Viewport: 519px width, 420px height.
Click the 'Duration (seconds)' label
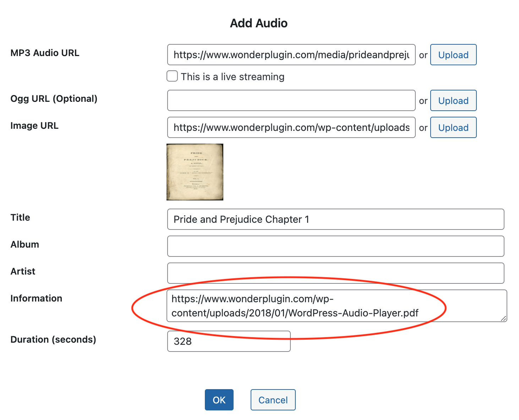[53, 339]
